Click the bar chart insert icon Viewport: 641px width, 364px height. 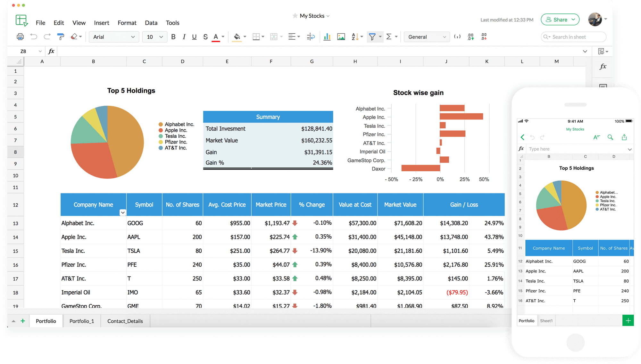pyautogui.click(x=327, y=36)
